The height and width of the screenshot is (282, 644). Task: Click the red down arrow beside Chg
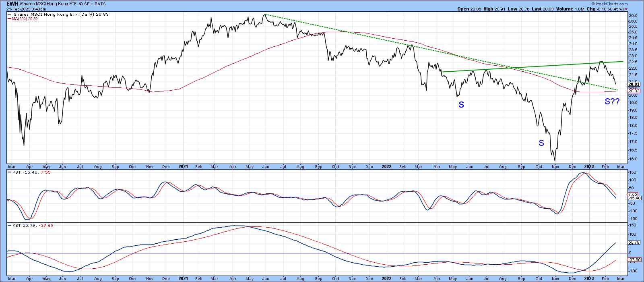(x=626, y=9)
